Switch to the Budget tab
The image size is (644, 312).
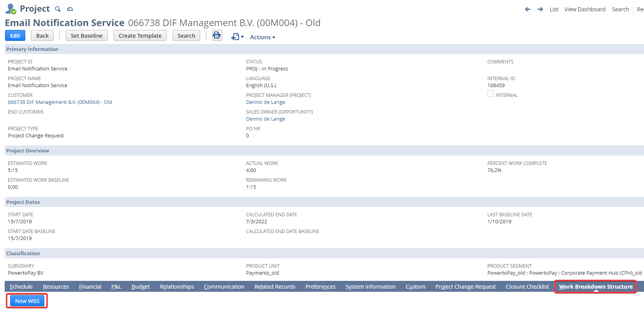tap(141, 287)
